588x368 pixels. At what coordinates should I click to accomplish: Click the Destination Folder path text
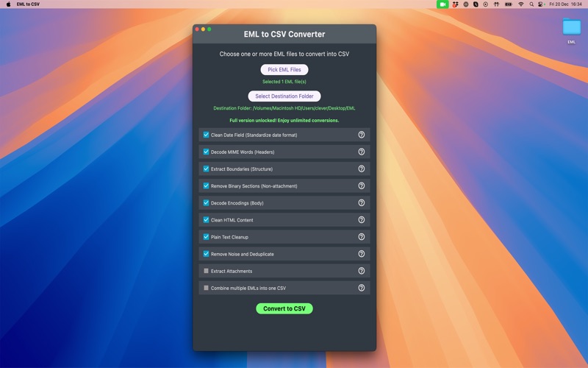[x=284, y=108]
